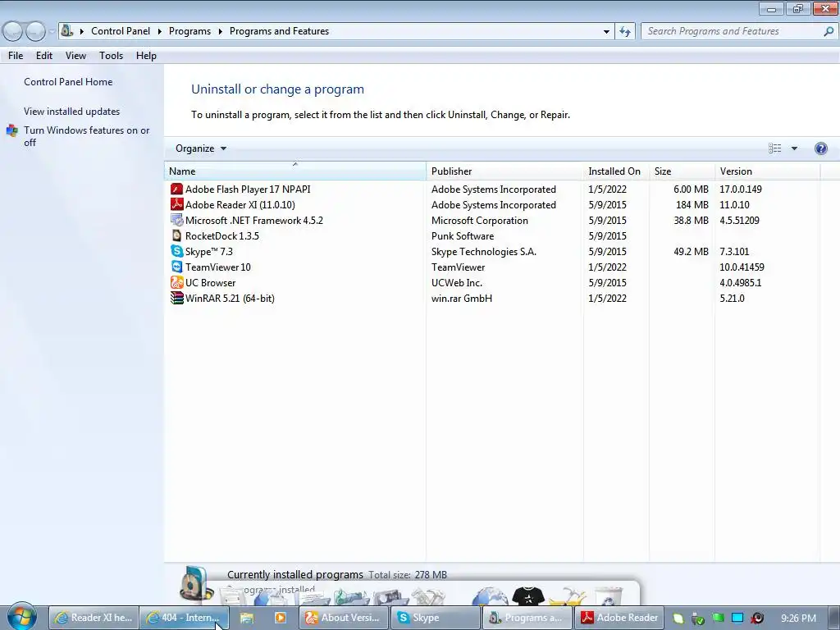Switch to Adobe Reader taskbar window

pyautogui.click(x=619, y=618)
